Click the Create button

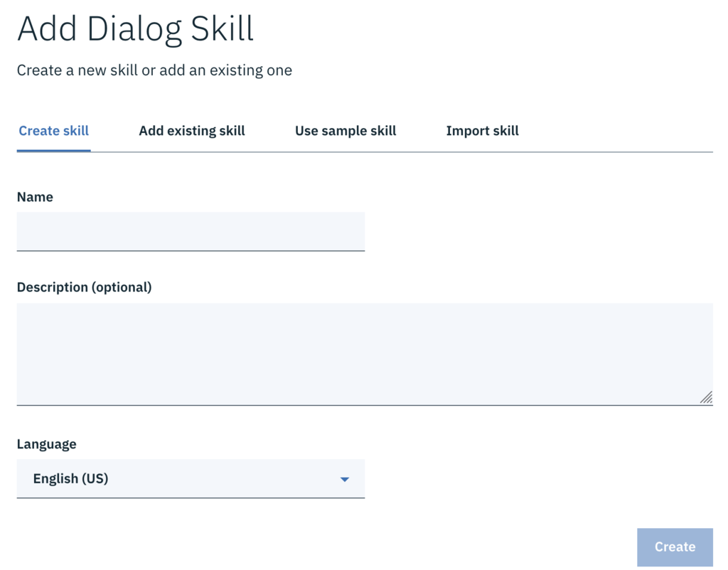(x=675, y=547)
